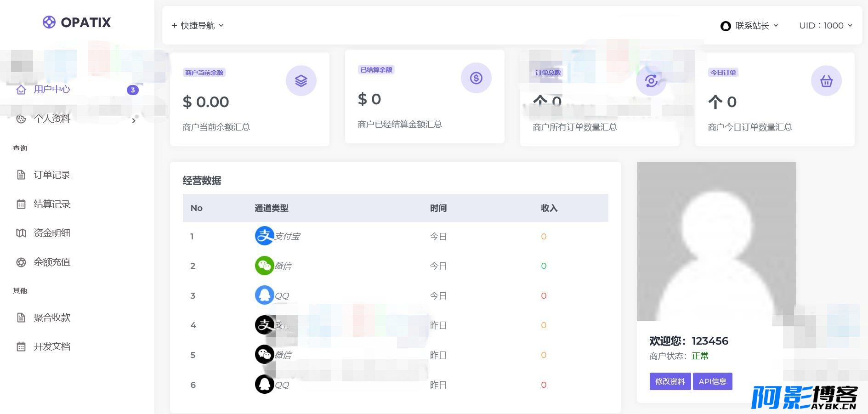Click the 已结算余额 tag label
The width and height of the screenshot is (868, 414).
click(376, 70)
